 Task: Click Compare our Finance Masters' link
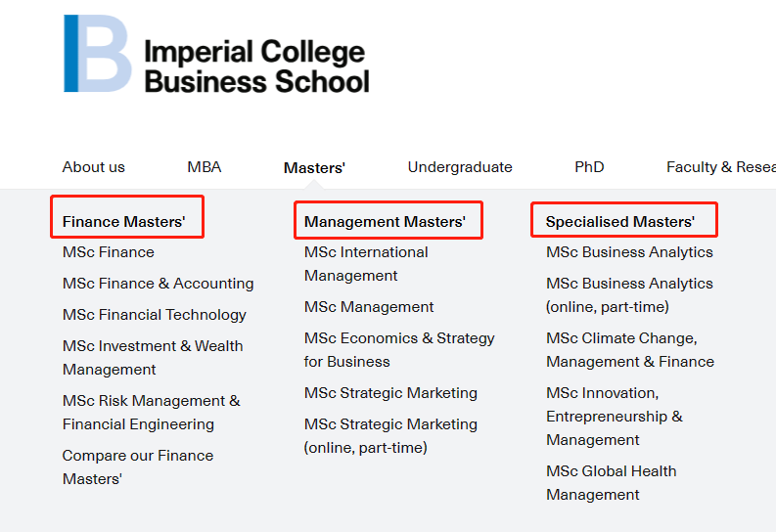click(x=137, y=467)
